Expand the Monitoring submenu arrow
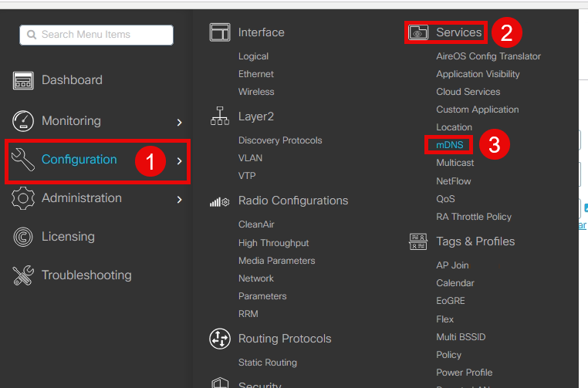The width and height of the screenshot is (588, 388). tap(179, 122)
